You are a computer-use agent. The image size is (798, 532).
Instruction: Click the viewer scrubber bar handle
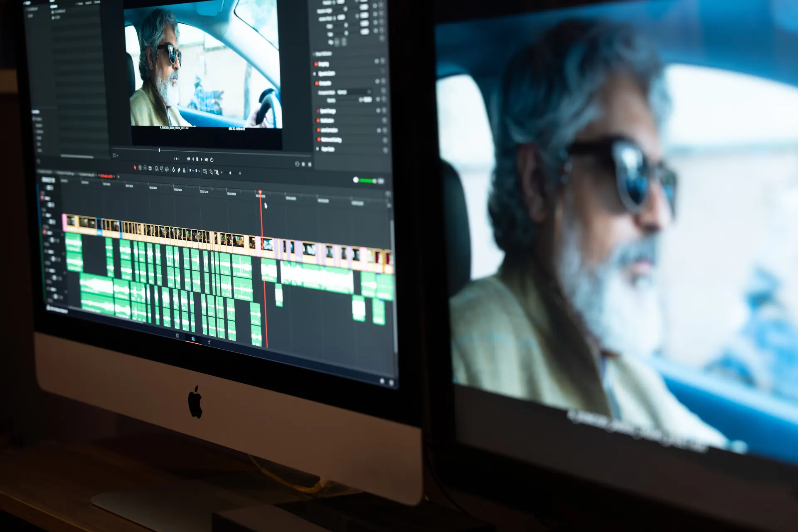coord(159,150)
